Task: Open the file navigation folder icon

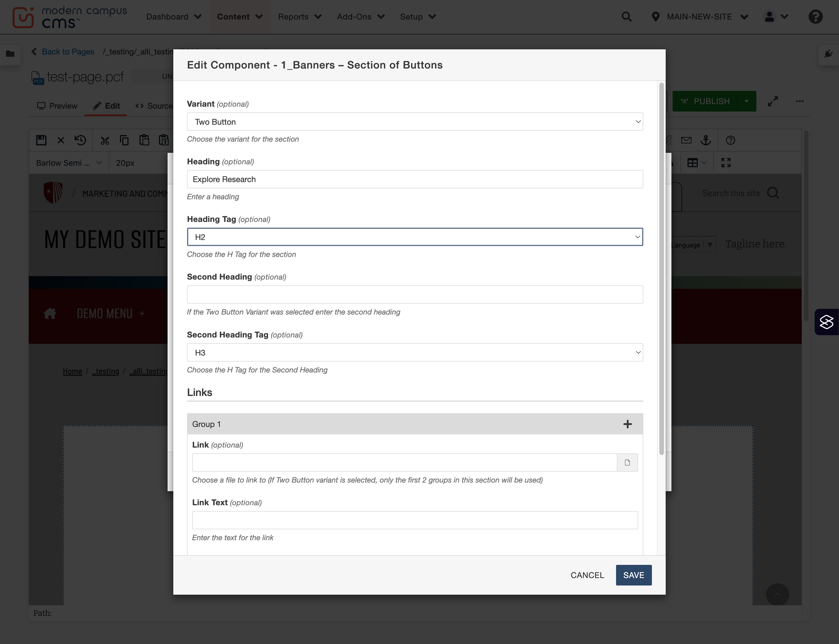Action: click(x=10, y=54)
